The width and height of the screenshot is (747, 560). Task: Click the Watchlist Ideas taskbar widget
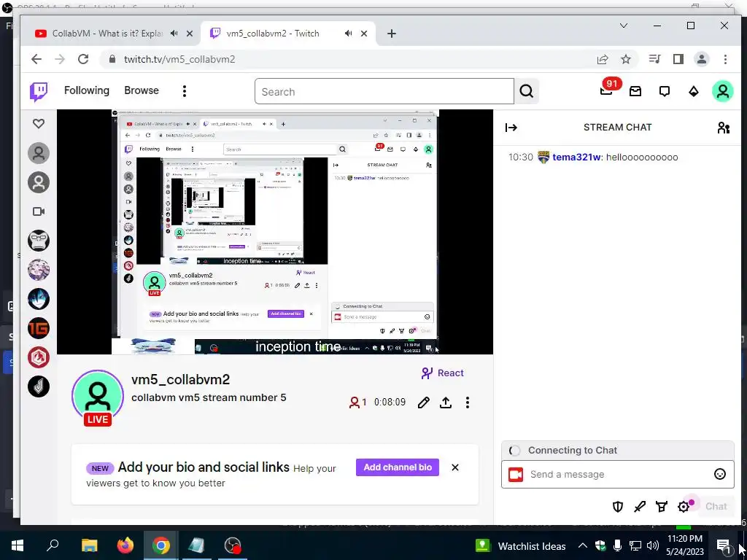coord(521,545)
